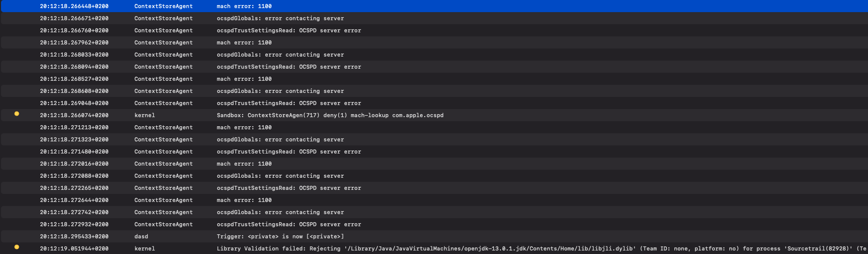Select the mach error entry at 20:12:18.271213
Viewport: 868px width, 254px height.
[434, 127]
